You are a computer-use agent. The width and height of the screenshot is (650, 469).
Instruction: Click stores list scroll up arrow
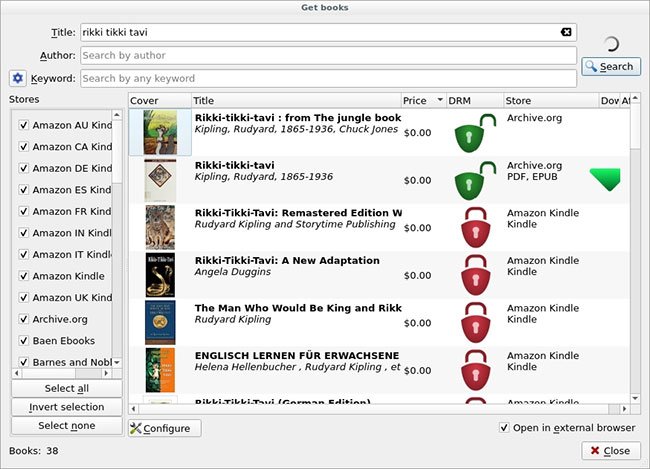(x=117, y=115)
